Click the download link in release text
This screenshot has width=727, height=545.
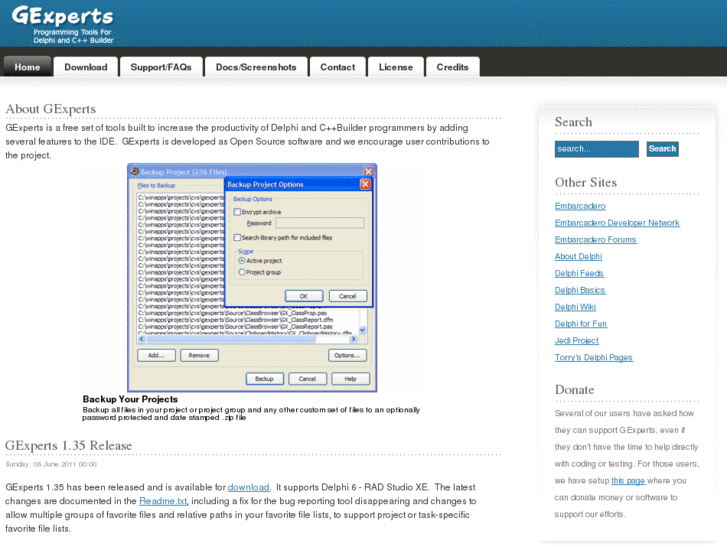pos(249,487)
